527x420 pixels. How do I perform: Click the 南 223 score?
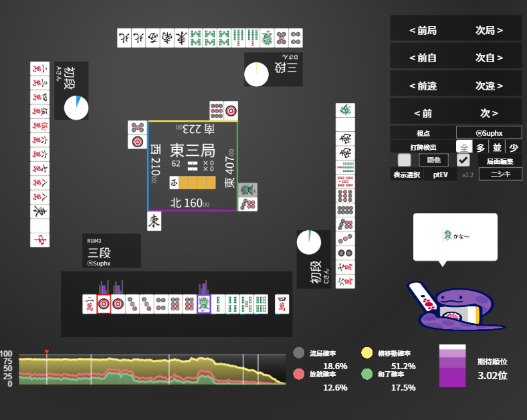(x=195, y=128)
